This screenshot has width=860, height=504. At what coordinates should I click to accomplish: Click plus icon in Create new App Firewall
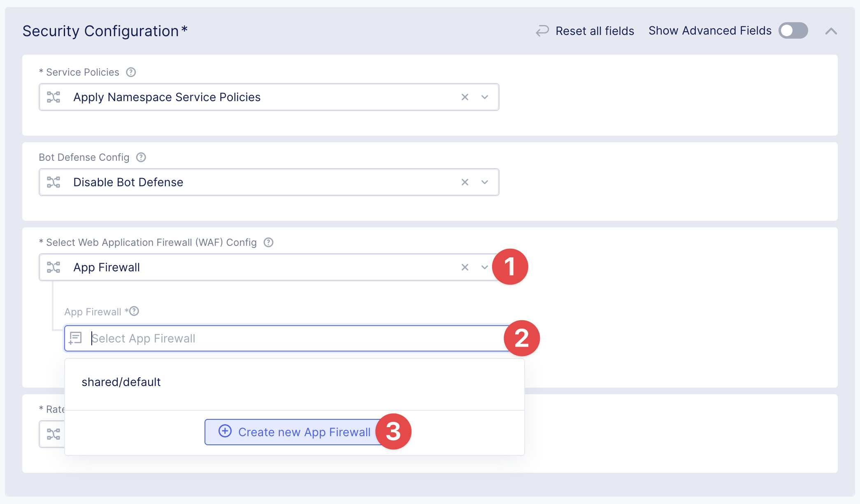[x=225, y=431]
